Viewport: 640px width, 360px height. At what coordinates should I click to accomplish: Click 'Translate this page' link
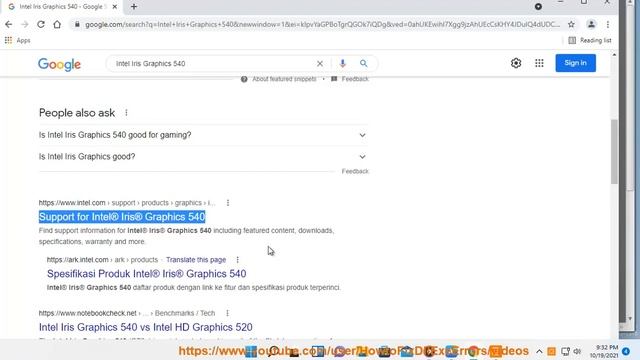pos(196,260)
